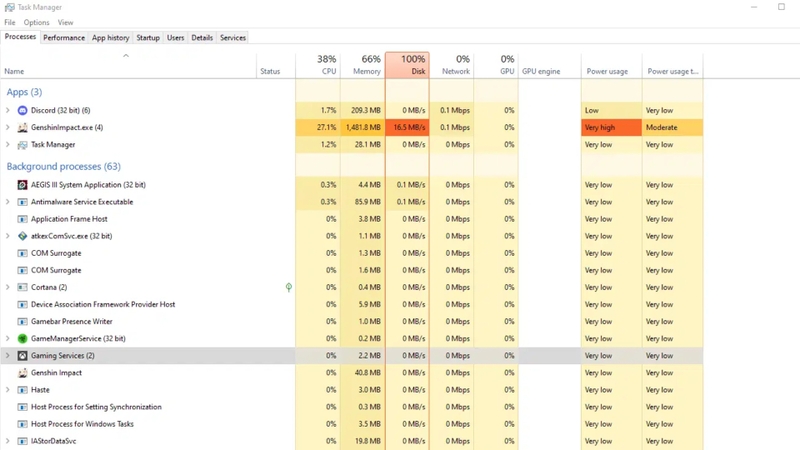The height and width of the screenshot is (450, 800).
Task: Expand the Task Manager process group
Action: [8, 145]
